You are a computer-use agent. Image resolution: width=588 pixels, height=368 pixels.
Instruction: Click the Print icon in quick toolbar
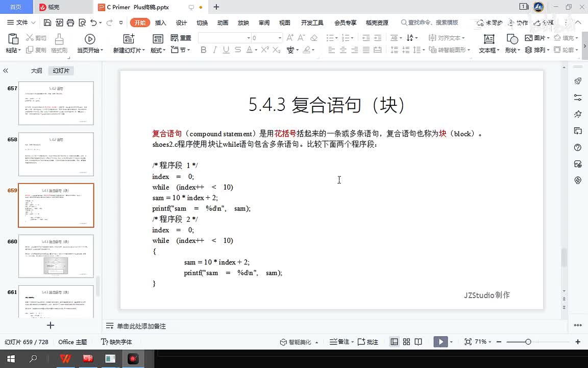(x=70, y=22)
